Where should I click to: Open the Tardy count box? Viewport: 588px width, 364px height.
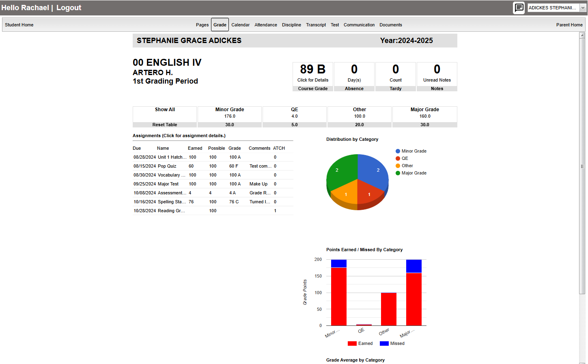pyautogui.click(x=396, y=76)
